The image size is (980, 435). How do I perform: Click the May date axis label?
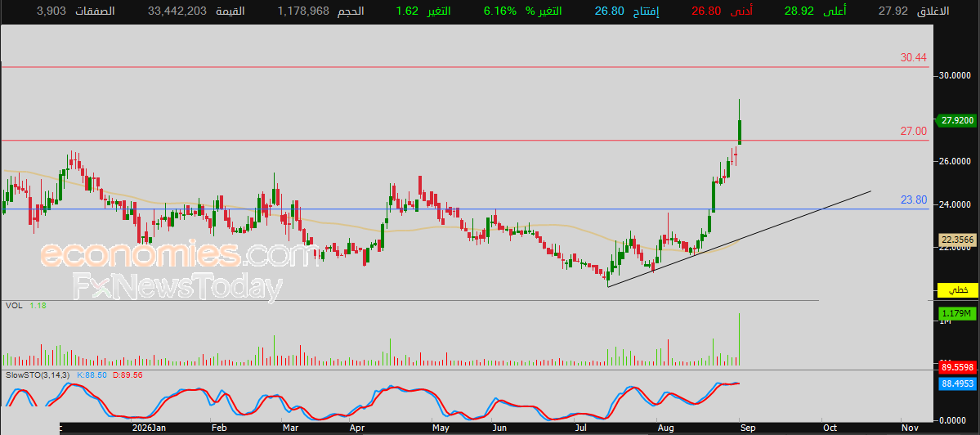point(442,428)
